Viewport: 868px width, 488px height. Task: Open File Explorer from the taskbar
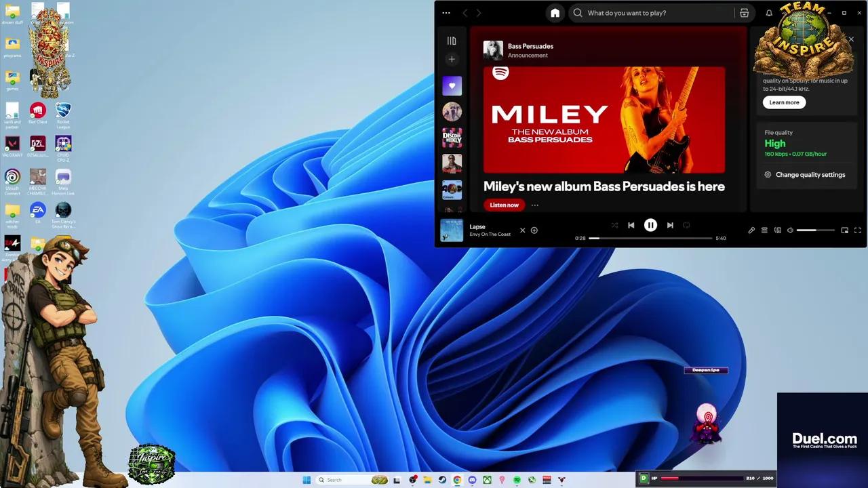point(427,480)
